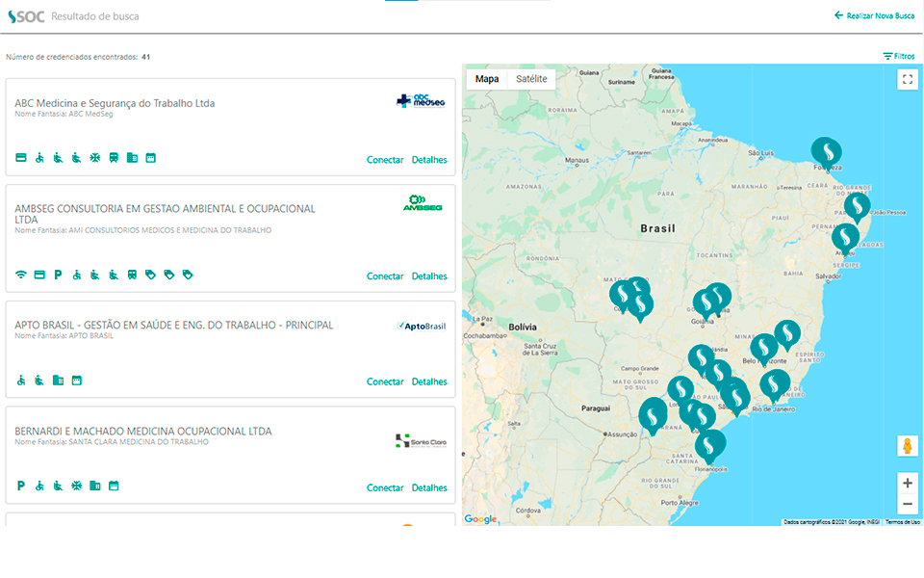Switch map to the Mapa view
Screen dimensions: 924x578
click(x=487, y=79)
